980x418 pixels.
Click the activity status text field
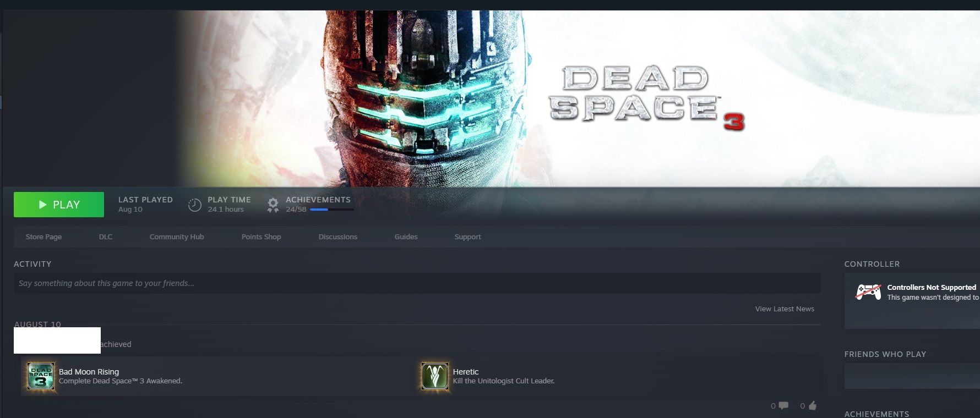click(x=417, y=283)
